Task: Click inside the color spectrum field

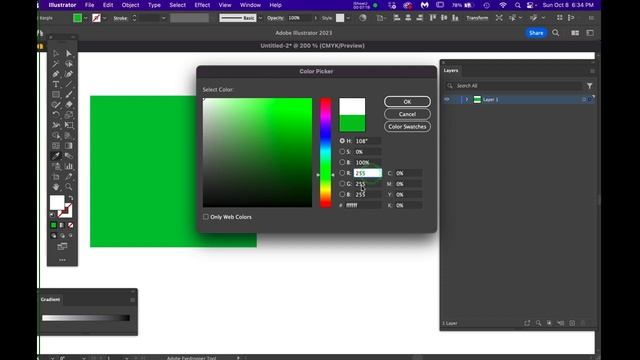Action: click(x=258, y=152)
